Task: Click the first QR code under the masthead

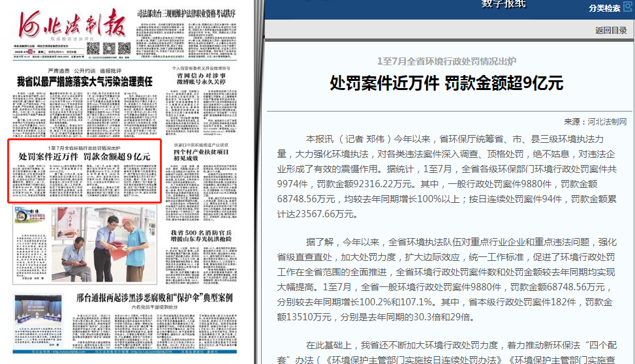Action: (93, 49)
